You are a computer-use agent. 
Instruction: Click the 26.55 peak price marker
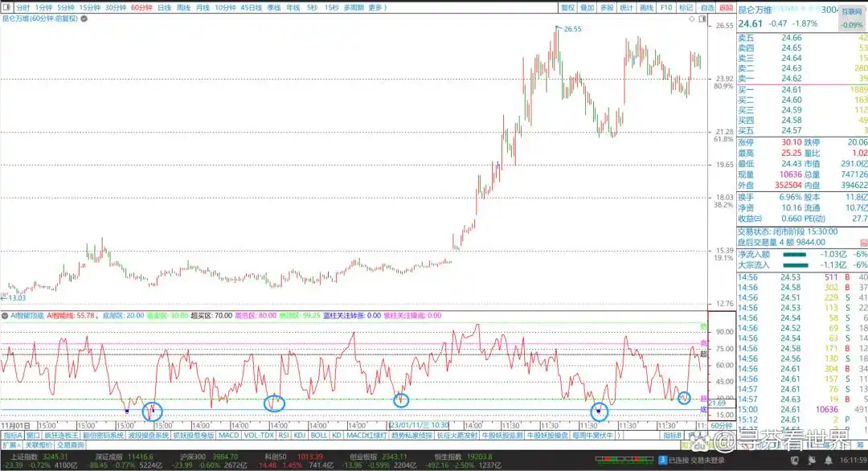click(x=571, y=29)
